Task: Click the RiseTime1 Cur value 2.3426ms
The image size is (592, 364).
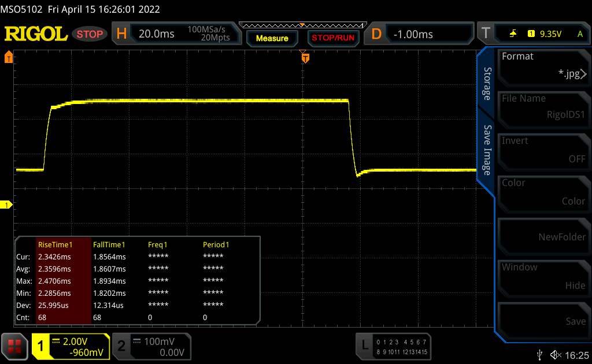Action: (x=54, y=257)
